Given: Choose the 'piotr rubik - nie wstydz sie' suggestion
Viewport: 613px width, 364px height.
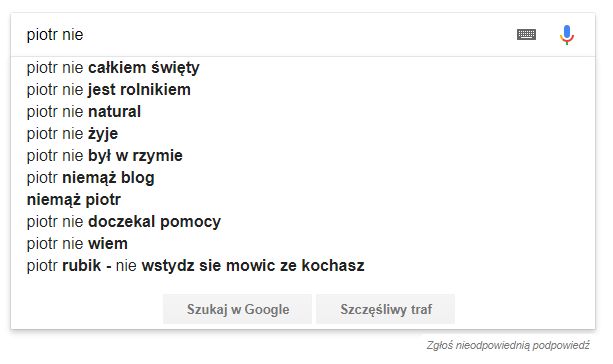Looking at the screenshot, I should 303,265.
